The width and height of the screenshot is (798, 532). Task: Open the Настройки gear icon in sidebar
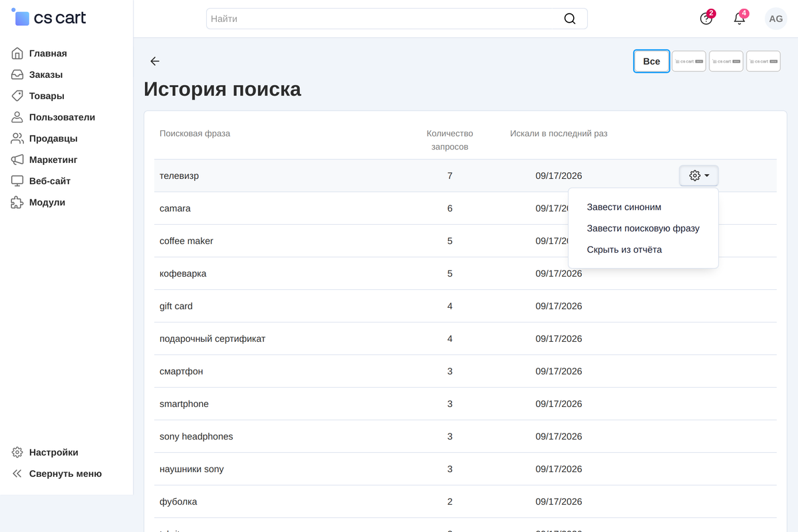(17, 452)
